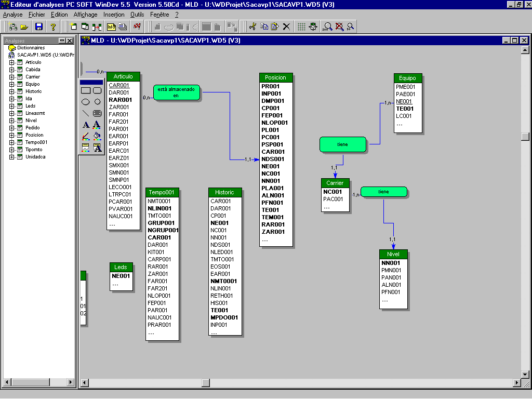Open the Fichier menu

[37, 15]
